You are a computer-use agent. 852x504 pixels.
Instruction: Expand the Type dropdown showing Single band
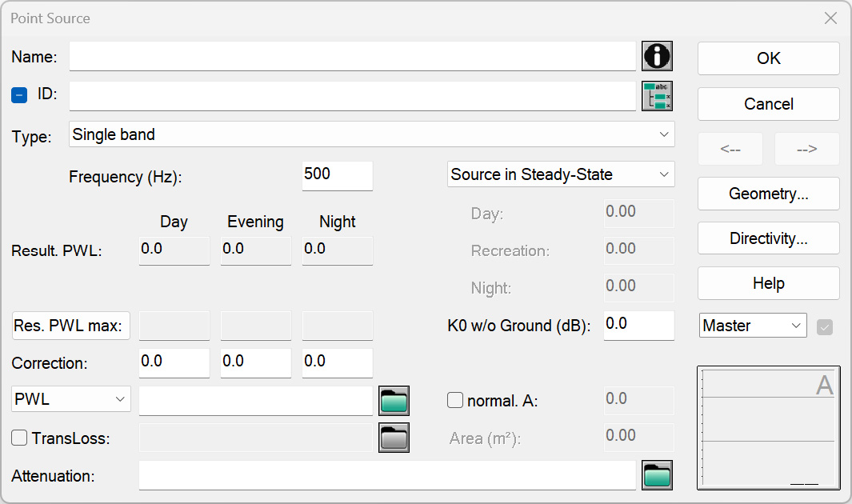[x=372, y=134]
